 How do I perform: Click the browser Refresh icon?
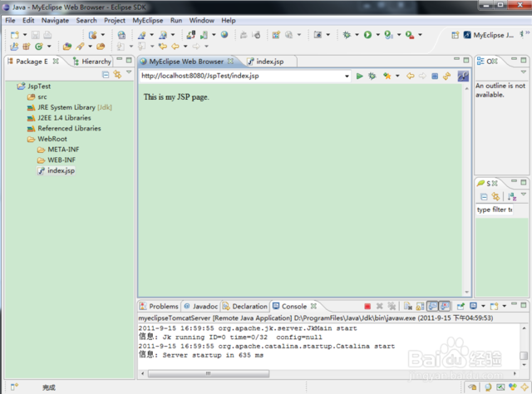tap(446, 76)
